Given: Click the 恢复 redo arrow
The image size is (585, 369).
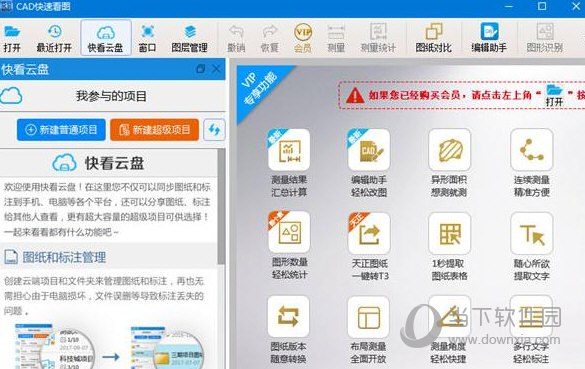Looking at the screenshot, I should coord(270,32).
